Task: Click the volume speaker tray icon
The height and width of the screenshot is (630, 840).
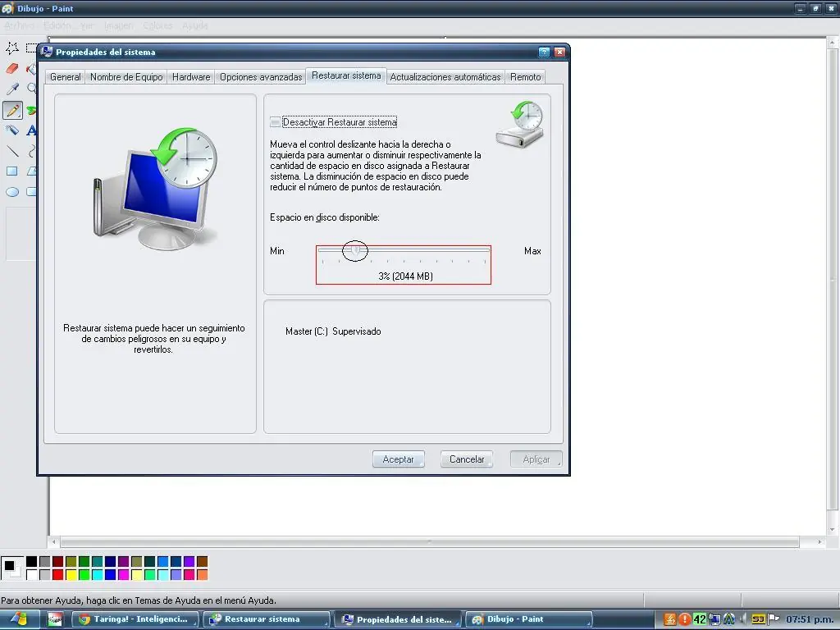Action: coord(743,620)
